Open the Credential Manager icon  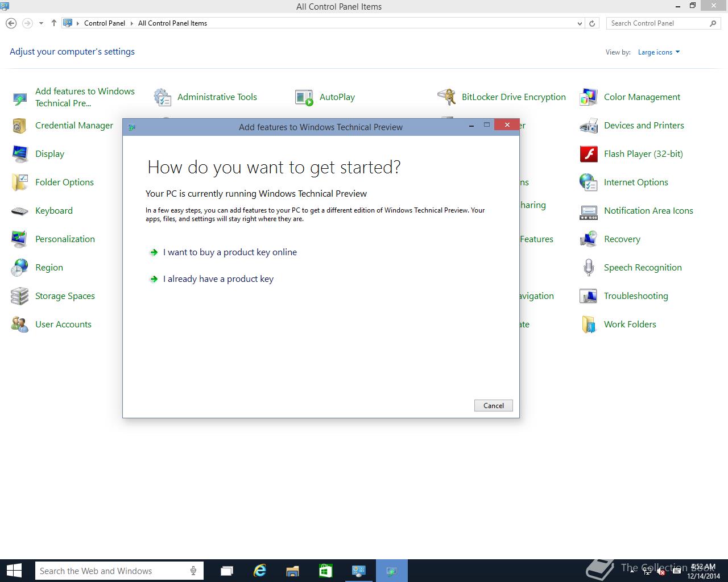click(19, 126)
